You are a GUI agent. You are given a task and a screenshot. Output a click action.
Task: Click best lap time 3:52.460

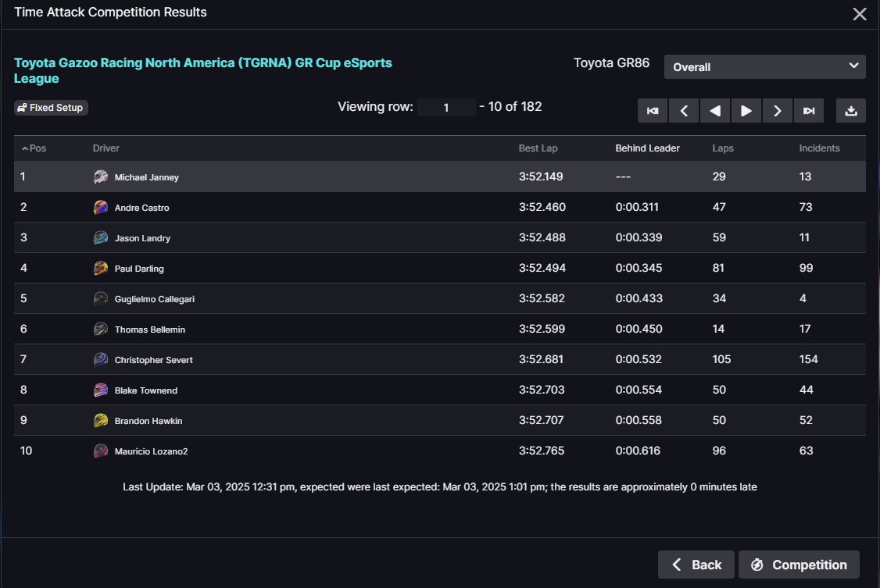[542, 207]
